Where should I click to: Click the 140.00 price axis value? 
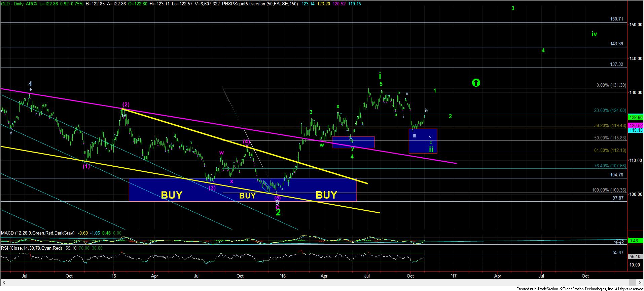point(635,58)
